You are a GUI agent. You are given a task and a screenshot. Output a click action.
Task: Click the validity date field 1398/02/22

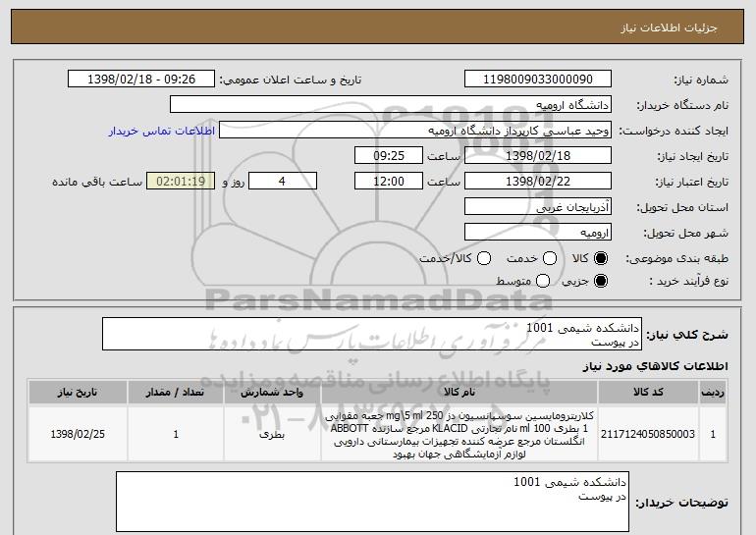pos(538,181)
